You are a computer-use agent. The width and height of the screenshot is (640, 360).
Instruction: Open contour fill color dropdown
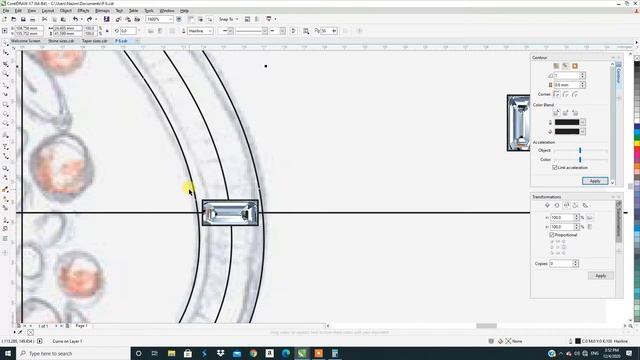582,131
